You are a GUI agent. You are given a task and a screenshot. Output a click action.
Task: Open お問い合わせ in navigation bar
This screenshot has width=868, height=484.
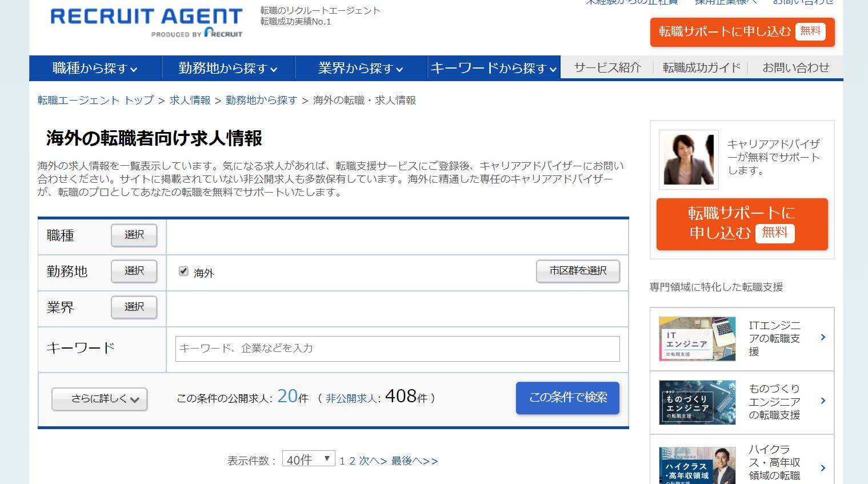point(795,67)
